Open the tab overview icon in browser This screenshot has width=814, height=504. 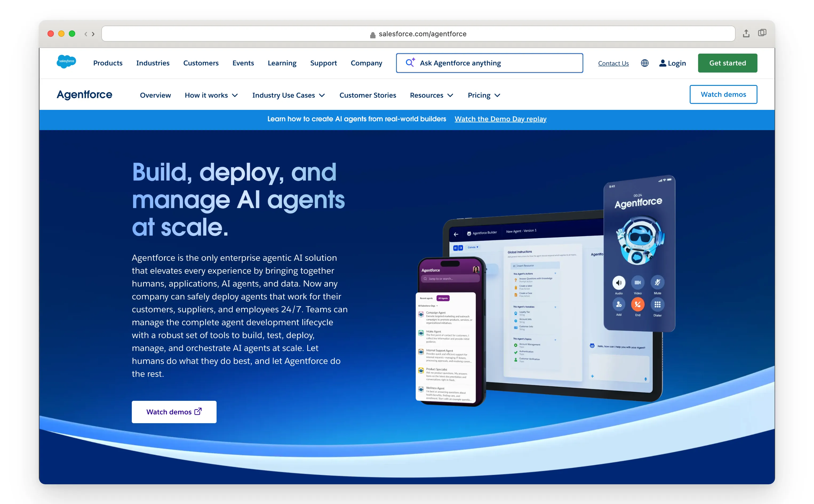(x=762, y=33)
